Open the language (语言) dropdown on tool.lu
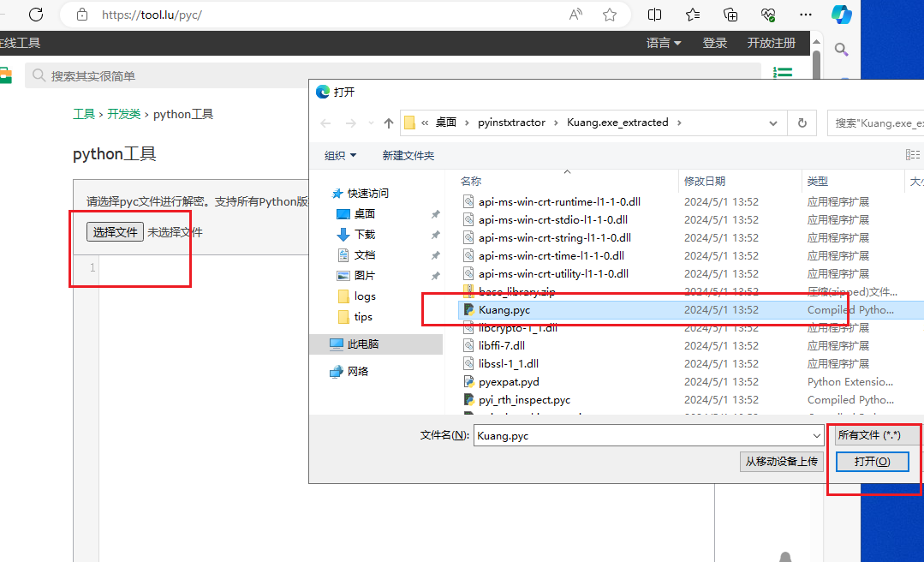This screenshot has width=924, height=562. click(664, 43)
